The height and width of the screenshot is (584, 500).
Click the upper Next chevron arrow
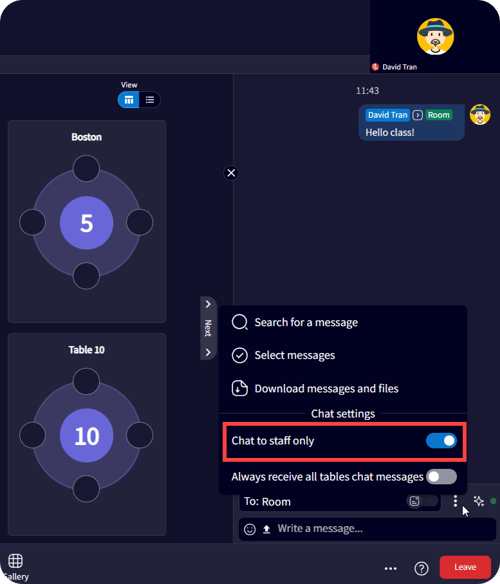[x=208, y=304]
